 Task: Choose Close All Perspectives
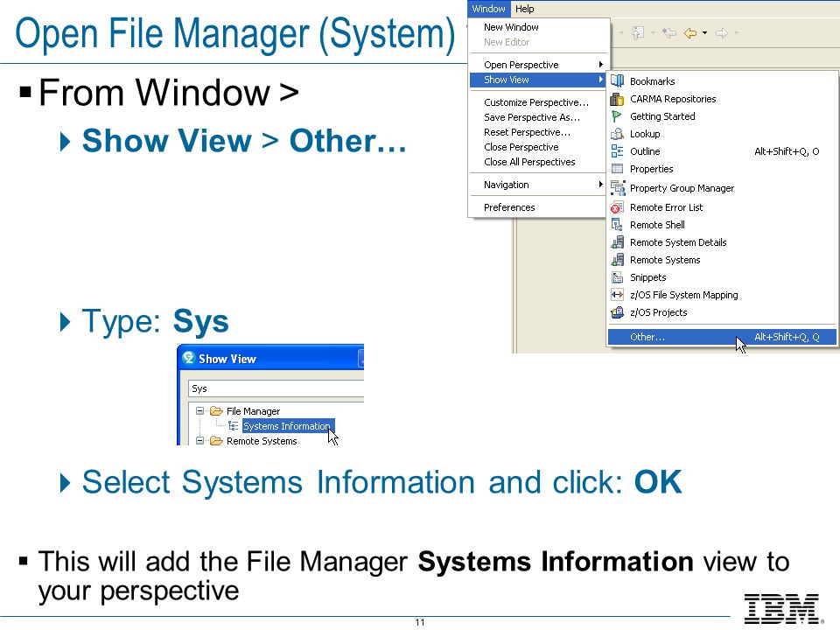click(529, 163)
